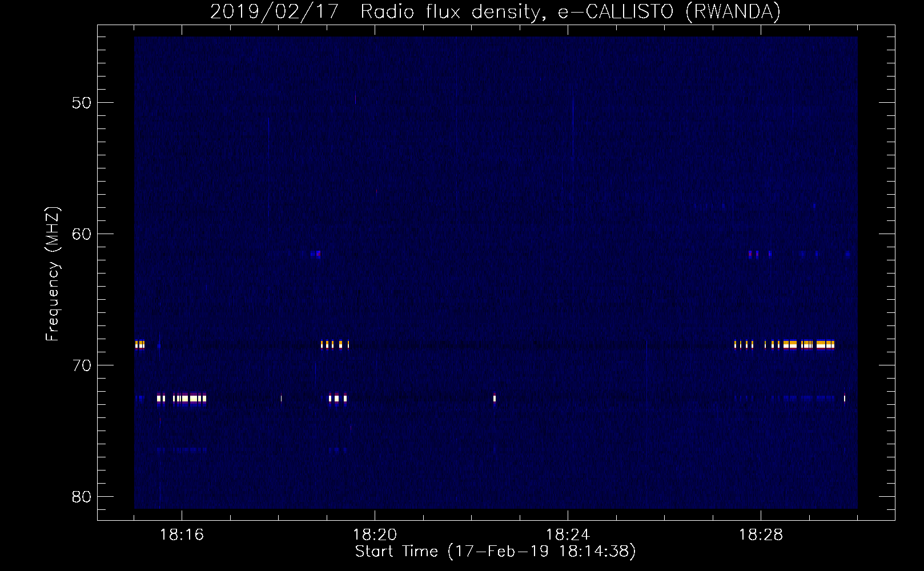The height and width of the screenshot is (571, 924).
Task: Click the 'Frequency (MHZ)' y-axis label
Action: 53,274
